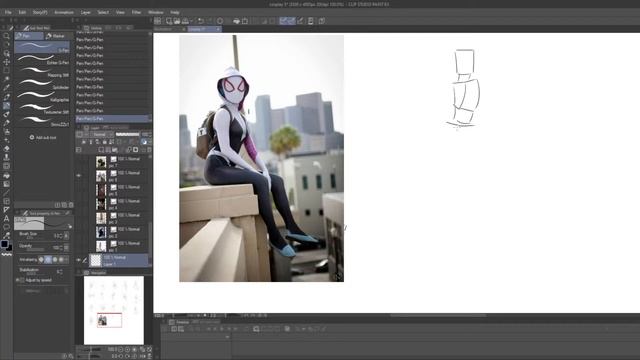Select the Echter G-Pen sub tool
The image size is (640, 360).
pos(42,60)
